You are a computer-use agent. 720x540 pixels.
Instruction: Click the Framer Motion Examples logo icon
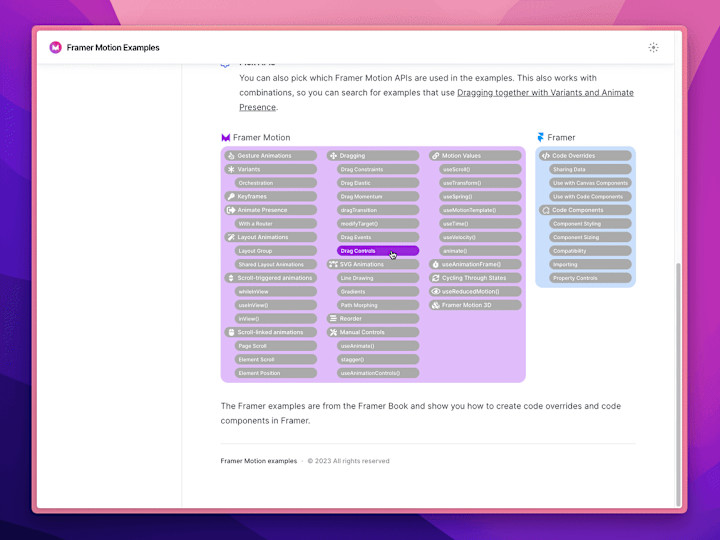coord(56,47)
